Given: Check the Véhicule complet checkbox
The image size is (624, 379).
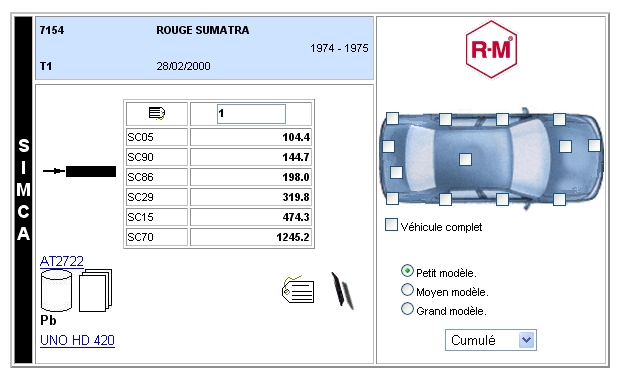Looking at the screenshot, I should tap(391, 225).
